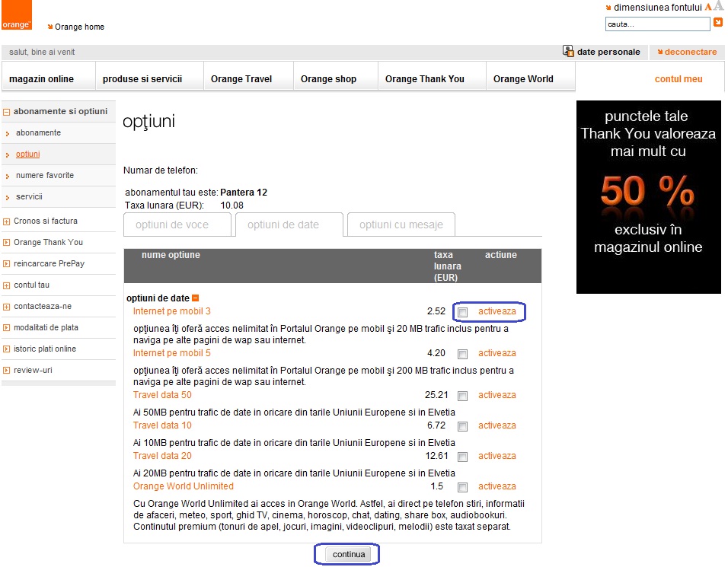Click the dimensiunea fontului label
Viewport: 728px width, 567px height.
[657, 8]
